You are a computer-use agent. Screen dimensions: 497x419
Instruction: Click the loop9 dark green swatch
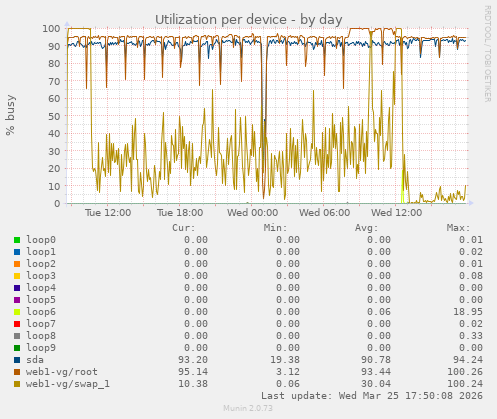coord(17,348)
